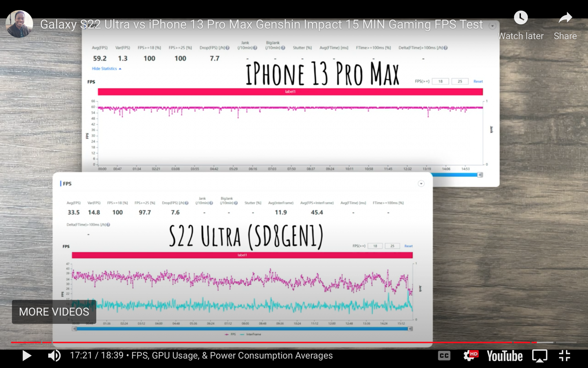Click the dropdown arrow beside the video title

click(x=492, y=26)
